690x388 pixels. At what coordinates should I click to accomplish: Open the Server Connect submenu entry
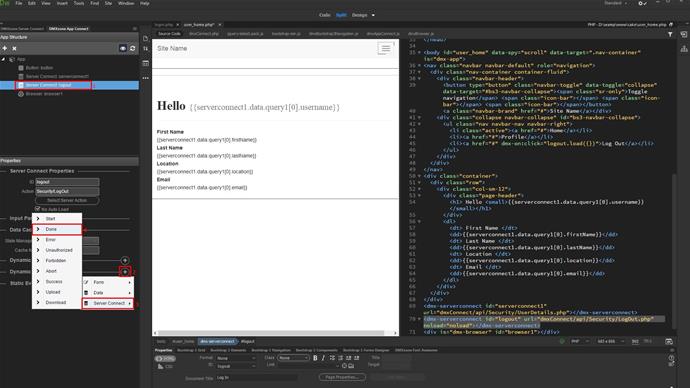coord(108,303)
